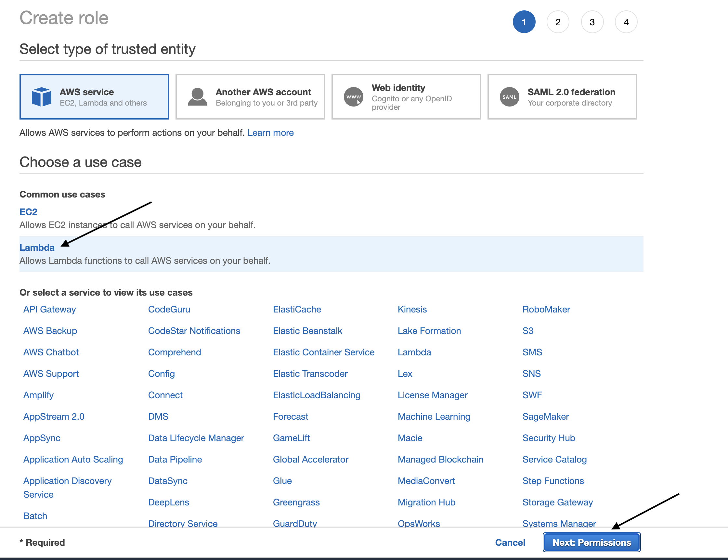Screen dimensions: 728x560
Task: Open RoboMaker service link
Action: coord(546,309)
